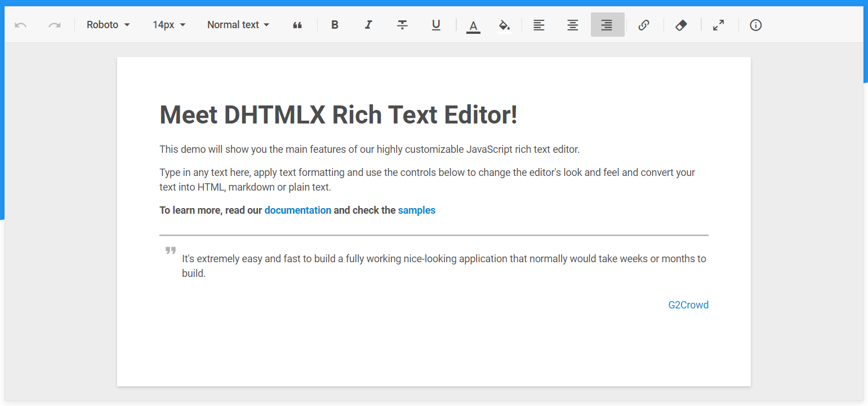Insert a link with chain icon
The height and width of the screenshot is (406, 868).
point(644,25)
